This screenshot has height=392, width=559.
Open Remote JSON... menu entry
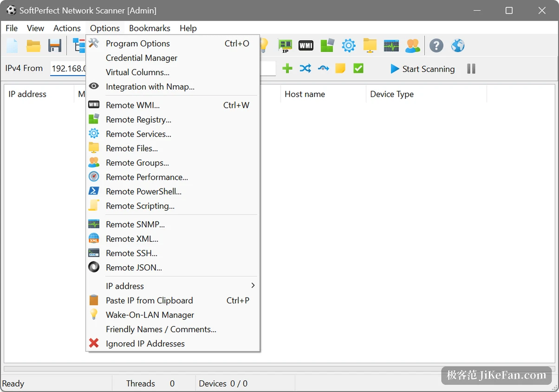173,268
